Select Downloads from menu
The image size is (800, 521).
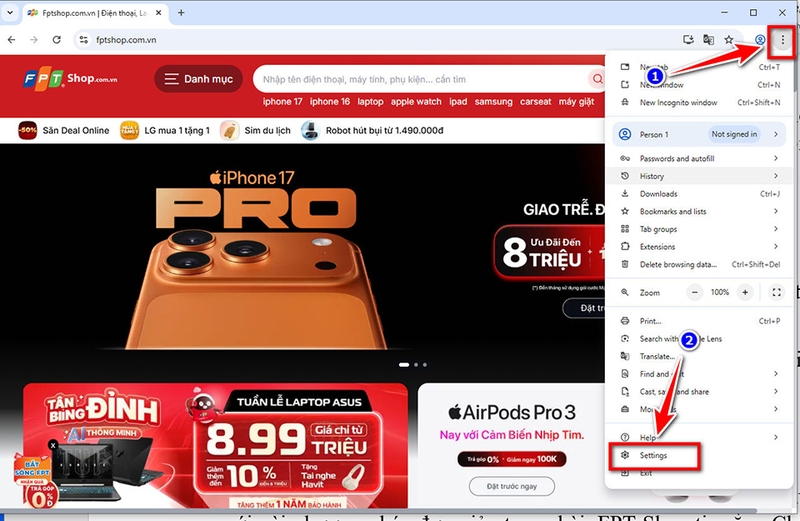click(700, 194)
